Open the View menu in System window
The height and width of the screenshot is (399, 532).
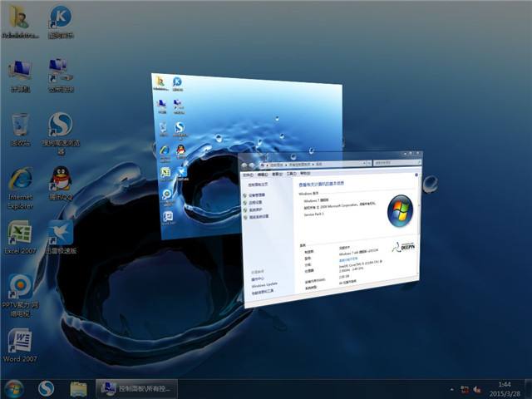(277, 174)
